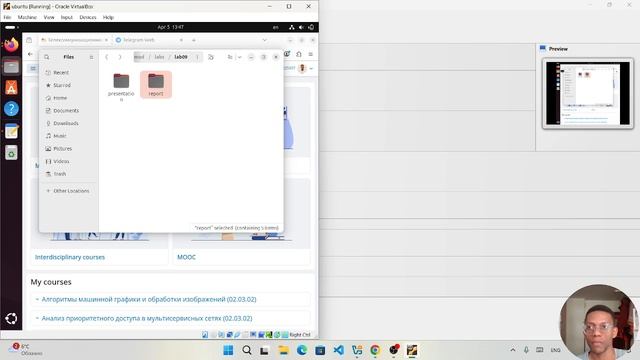640x360 pixels.
Task: Launch Firefox from the Ubuntu dock
Action: pyautogui.click(x=11, y=44)
